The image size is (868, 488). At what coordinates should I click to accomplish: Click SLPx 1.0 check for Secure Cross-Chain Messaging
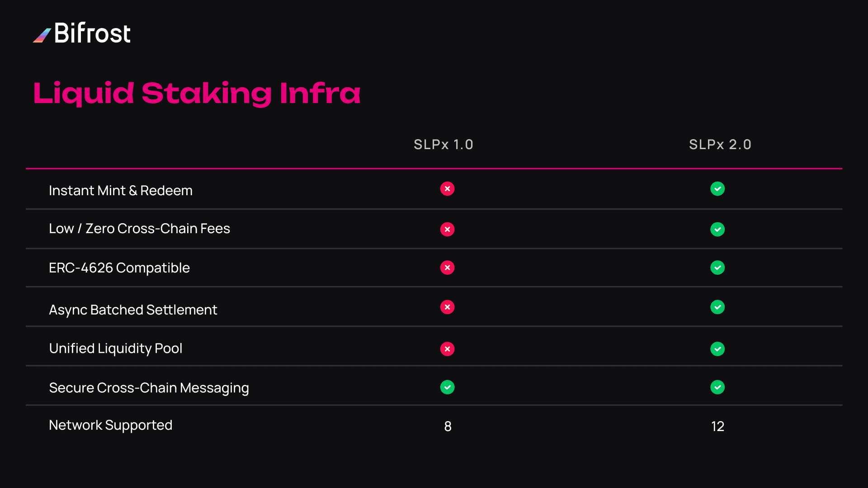(447, 387)
